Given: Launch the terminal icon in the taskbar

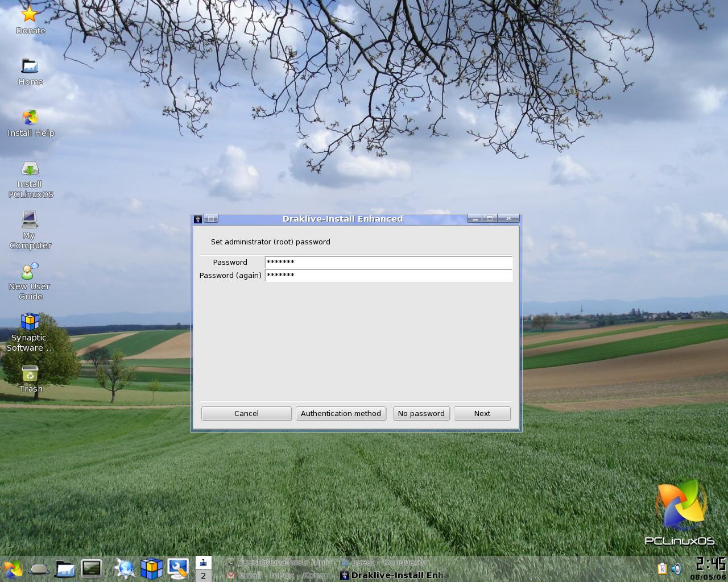Looking at the screenshot, I should [91, 569].
